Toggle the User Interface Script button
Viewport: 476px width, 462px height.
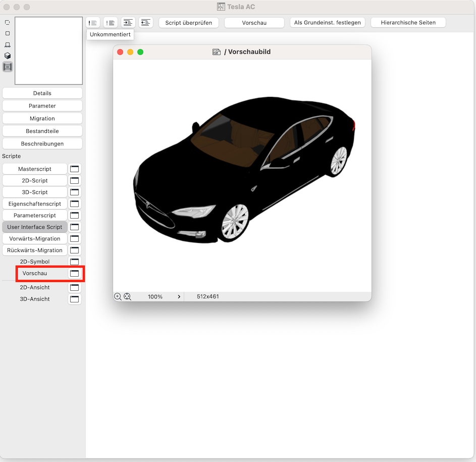[x=35, y=227]
